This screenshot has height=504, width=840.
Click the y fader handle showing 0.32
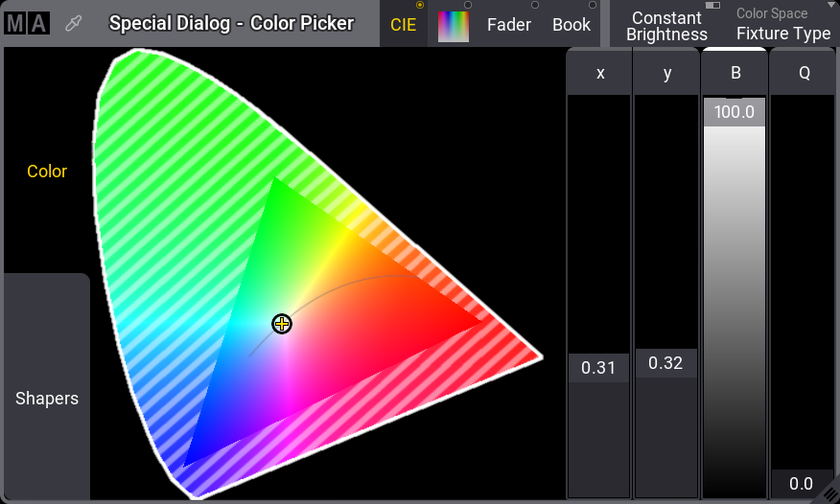666,363
